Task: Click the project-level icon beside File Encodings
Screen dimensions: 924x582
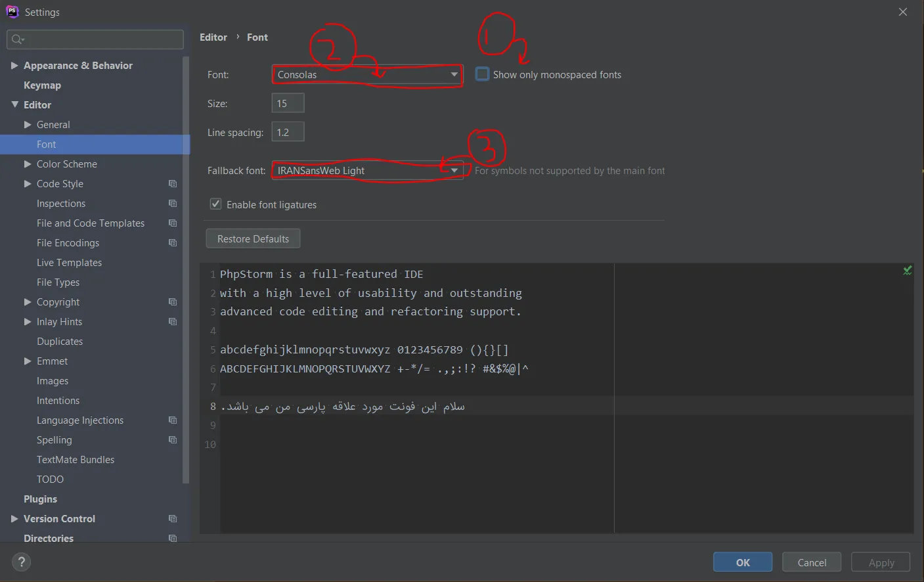Action: click(x=173, y=243)
